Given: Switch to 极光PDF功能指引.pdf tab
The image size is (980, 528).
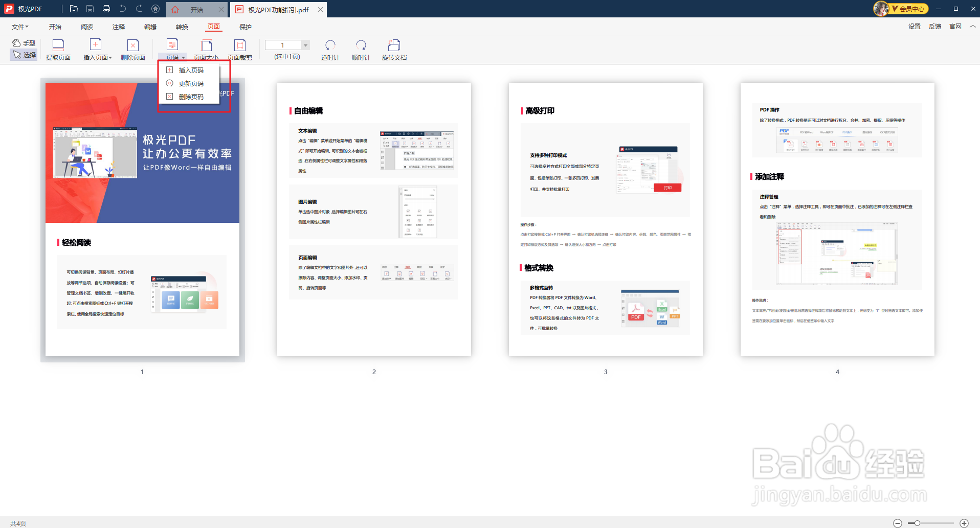Looking at the screenshot, I should point(278,10).
